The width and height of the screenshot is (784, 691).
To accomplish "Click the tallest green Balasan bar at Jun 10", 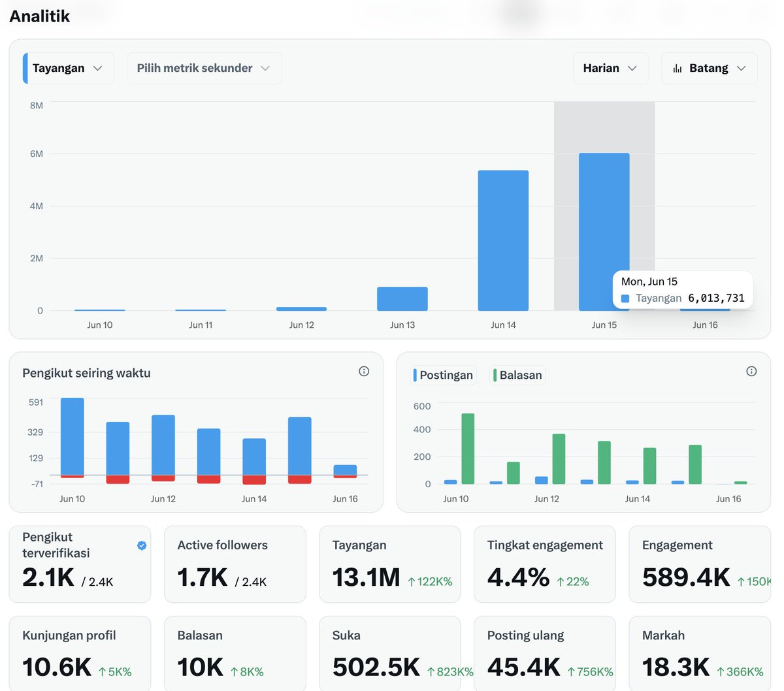I will 468,449.
